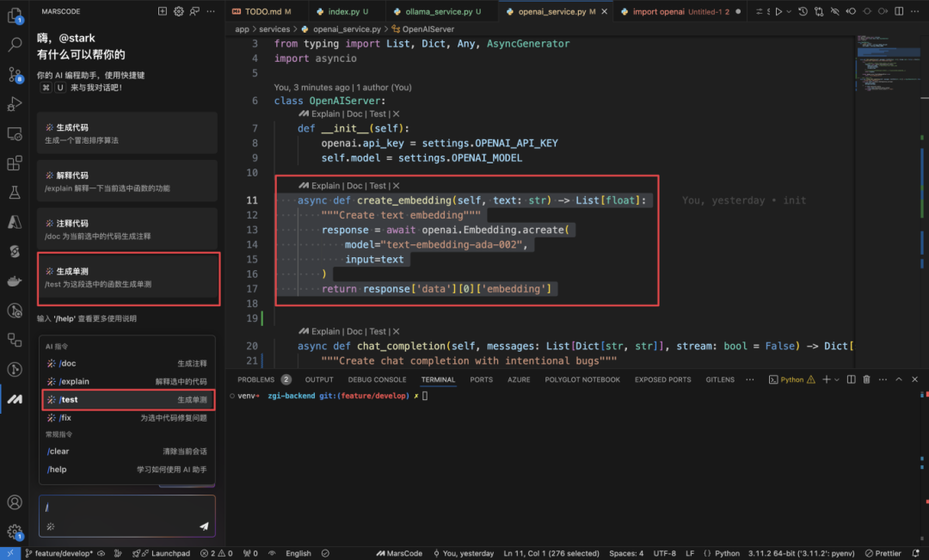Open more actions in MarsCode panel header
The width and height of the screenshot is (929, 560).
coord(211,11)
